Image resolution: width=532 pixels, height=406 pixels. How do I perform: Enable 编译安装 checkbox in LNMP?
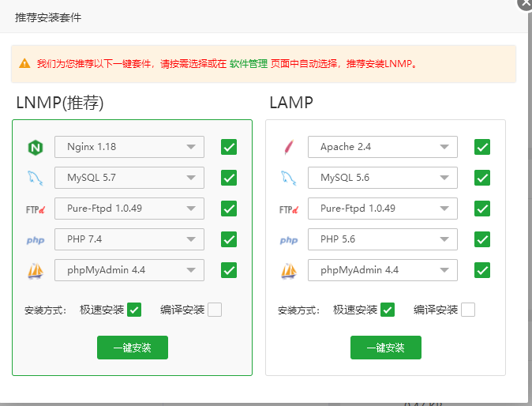(x=215, y=310)
